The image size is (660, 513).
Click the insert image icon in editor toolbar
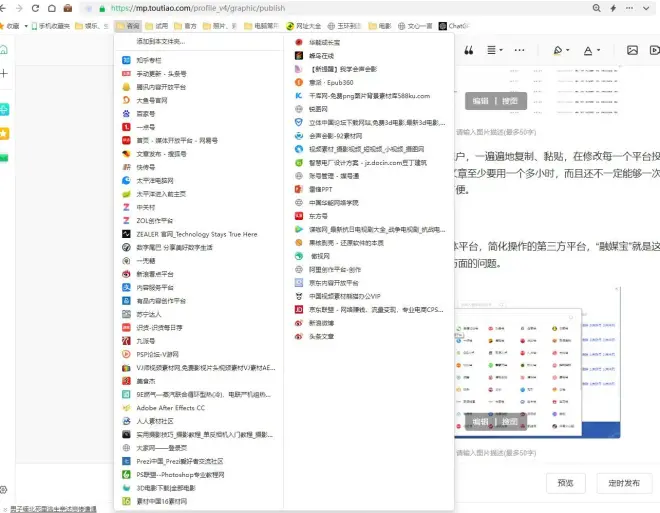pyautogui.click(x=632, y=49)
